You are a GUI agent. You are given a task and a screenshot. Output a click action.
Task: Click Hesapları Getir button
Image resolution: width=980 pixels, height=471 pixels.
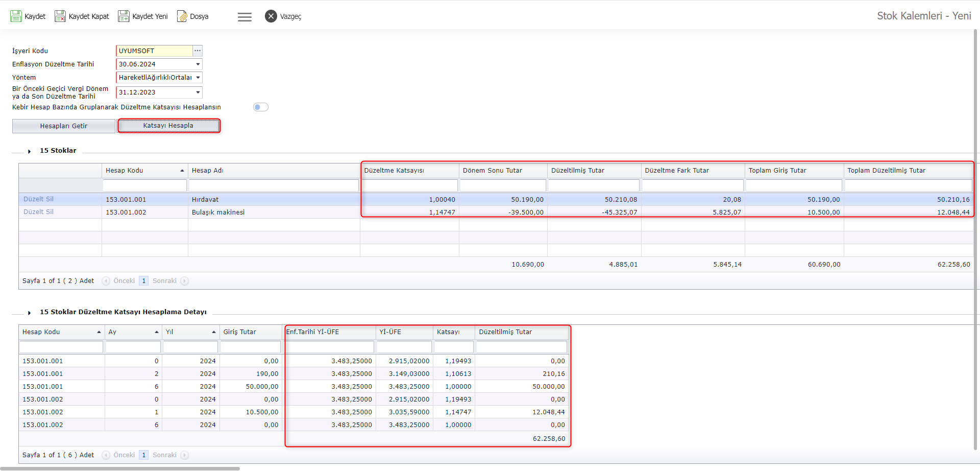(x=64, y=126)
